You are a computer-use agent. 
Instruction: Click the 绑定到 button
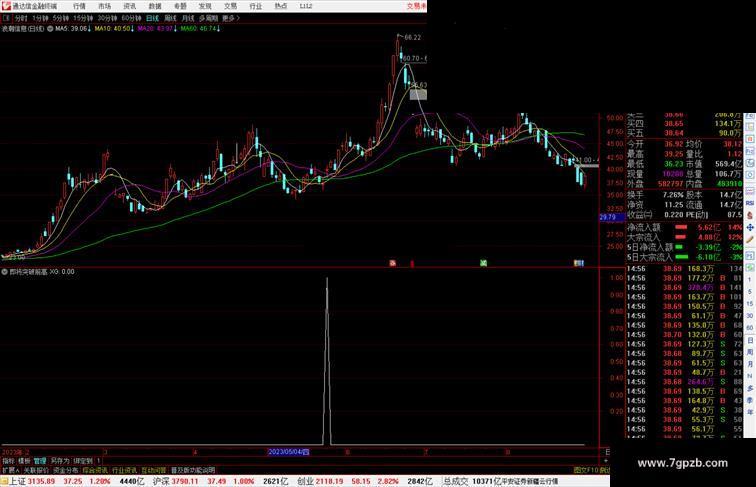82,461
